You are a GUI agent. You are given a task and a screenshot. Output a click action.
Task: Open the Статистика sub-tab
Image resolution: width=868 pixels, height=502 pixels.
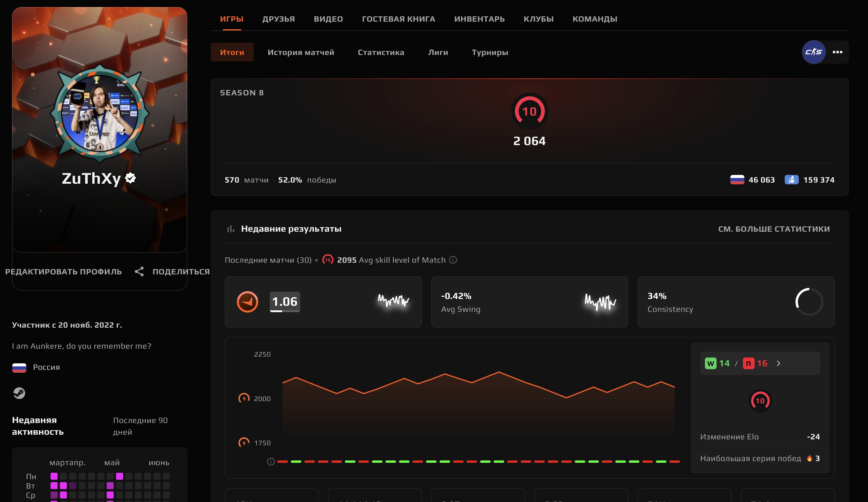point(381,52)
